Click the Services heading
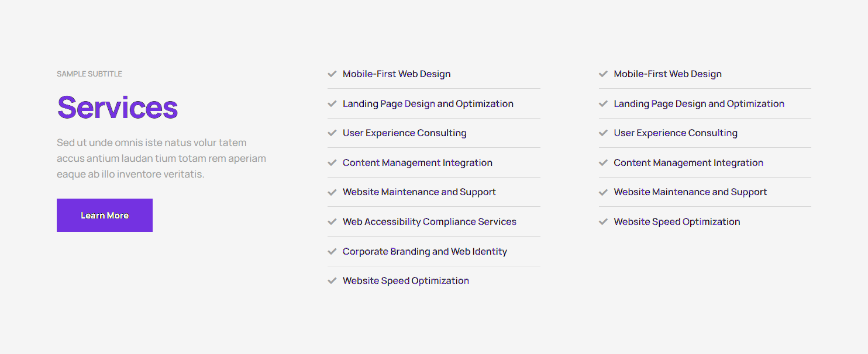 pos(118,107)
